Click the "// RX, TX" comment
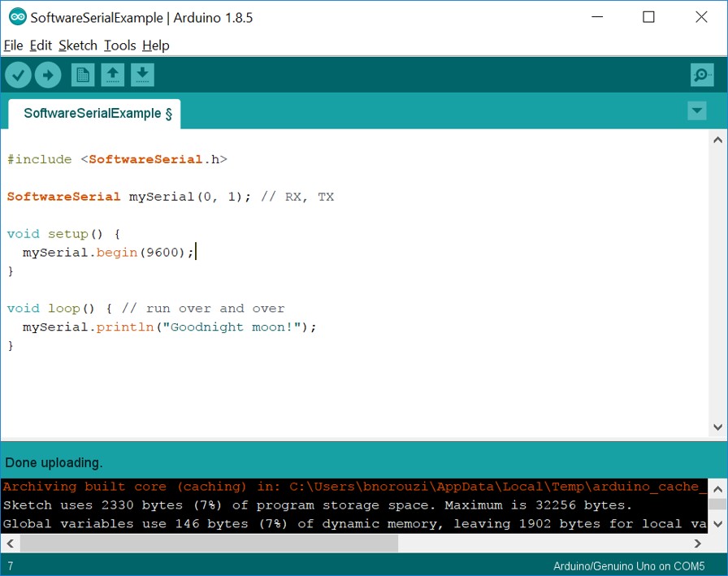728x576 pixels. tap(297, 197)
